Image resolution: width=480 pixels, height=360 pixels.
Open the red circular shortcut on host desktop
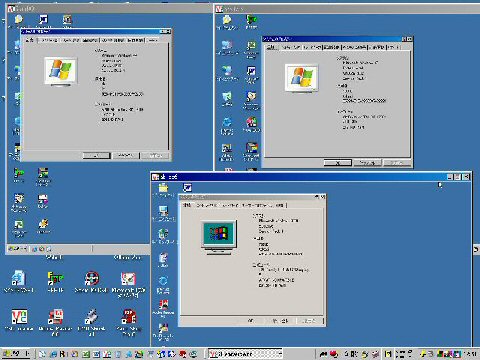point(91,279)
